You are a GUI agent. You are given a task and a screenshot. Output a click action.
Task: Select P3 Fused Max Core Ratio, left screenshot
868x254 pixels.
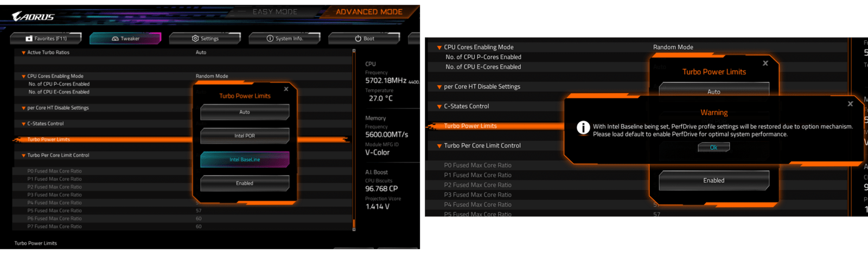(x=55, y=195)
